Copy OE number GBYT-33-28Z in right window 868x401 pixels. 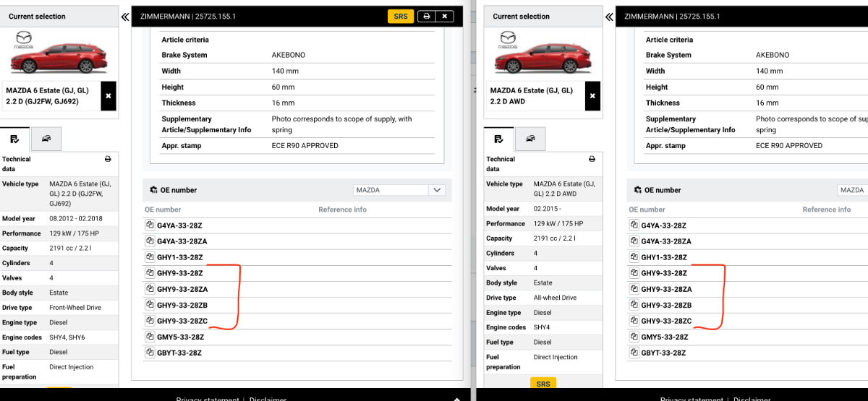coord(634,353)
